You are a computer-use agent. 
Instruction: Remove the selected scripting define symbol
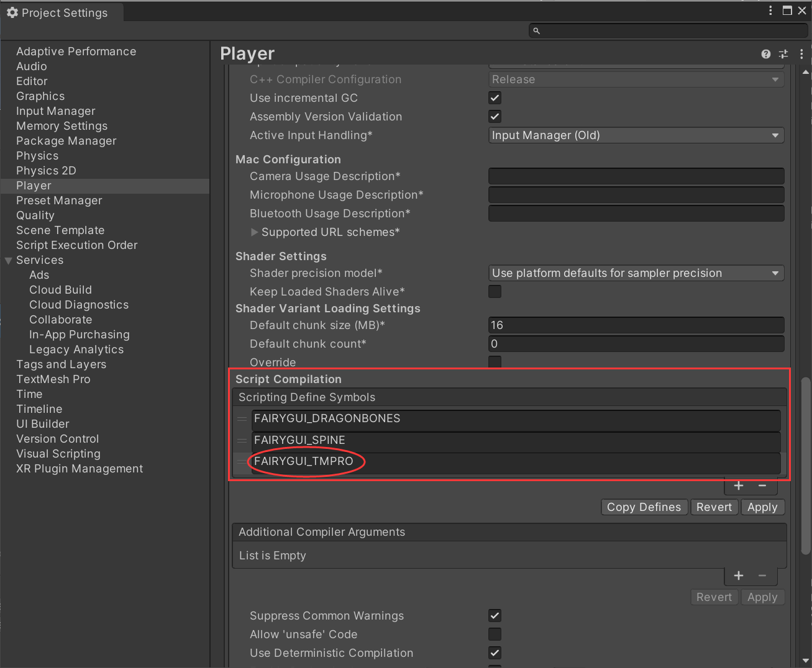click(762, 485)
